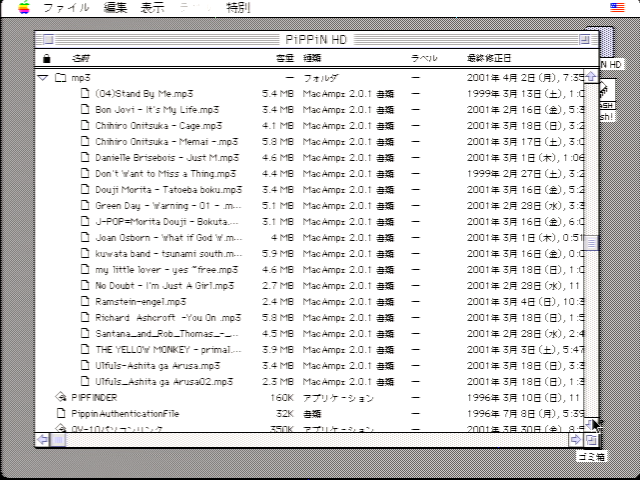Open the keyboard flag menu in menu bar
Screen dimensions: 640x480
coord(617,7)
